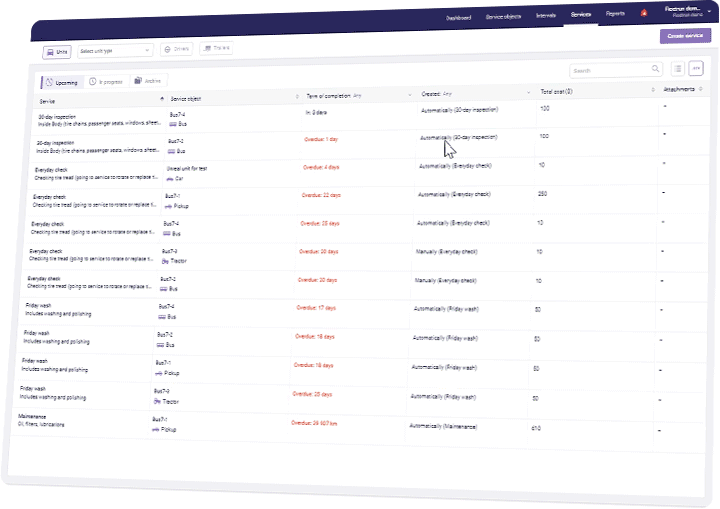
Task: Select the Drivers filter toggle
Action: pyautogui.click(x=176, y=48)
